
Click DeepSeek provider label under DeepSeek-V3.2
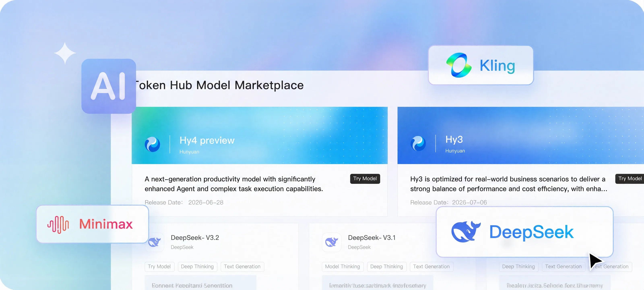[182, 247]
